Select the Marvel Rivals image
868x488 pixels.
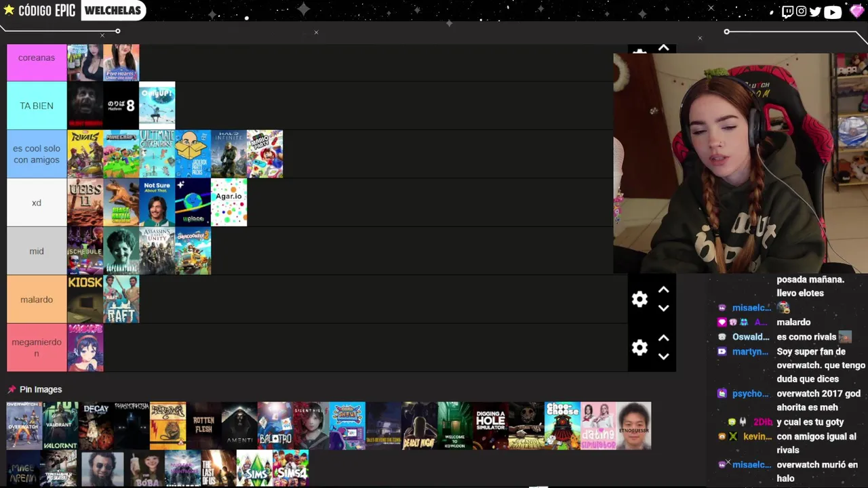click(85, 154)
